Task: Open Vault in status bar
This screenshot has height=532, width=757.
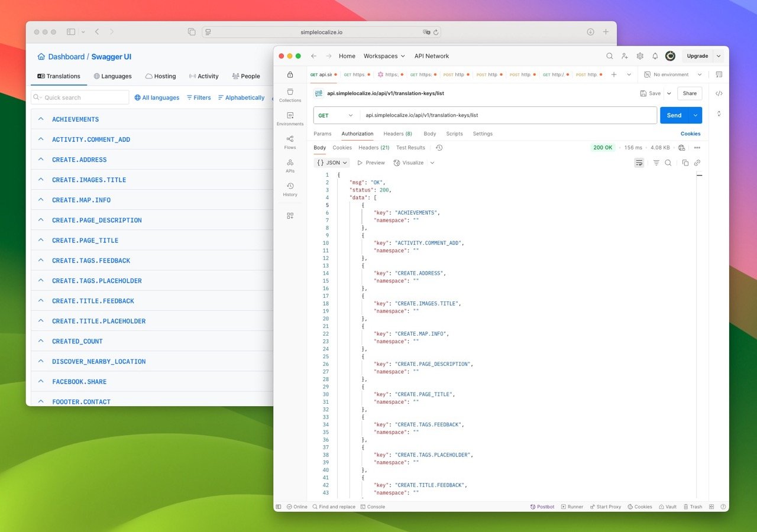Action: [668, 507]
